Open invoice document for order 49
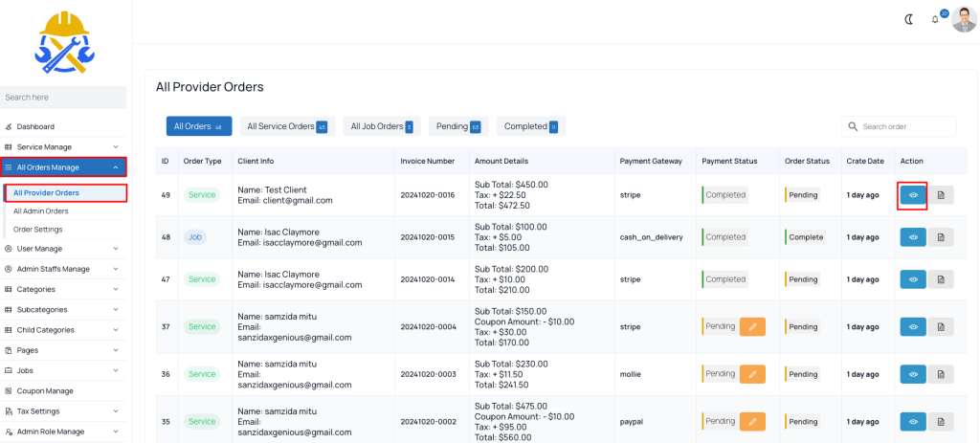980x443 pixels. pyautogui.click(x=941, y=195)
